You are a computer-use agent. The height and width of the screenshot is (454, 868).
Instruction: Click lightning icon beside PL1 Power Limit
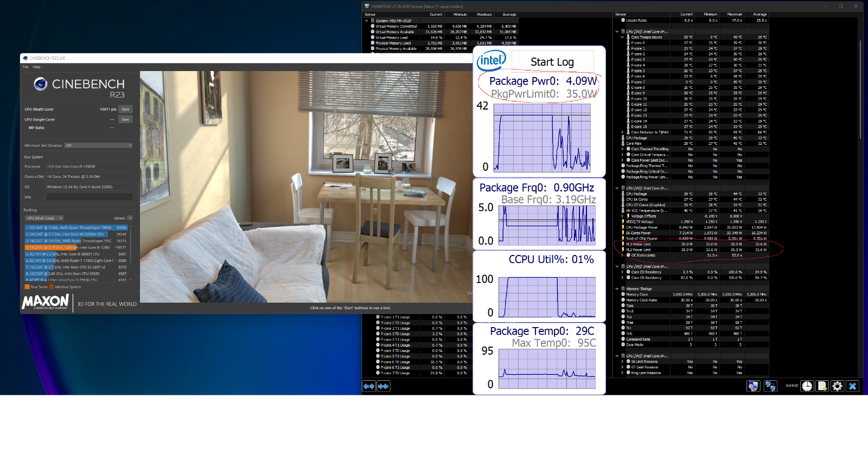point(623,244)
